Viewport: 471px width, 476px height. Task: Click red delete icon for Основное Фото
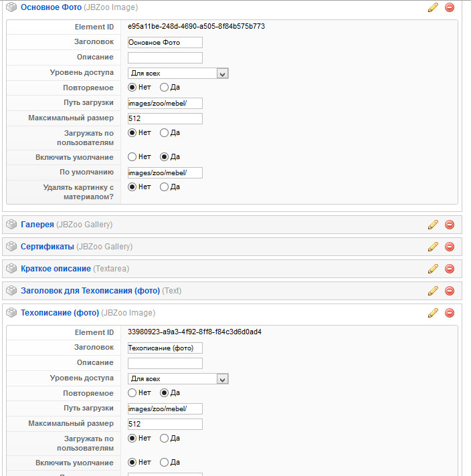(x=450, y=7)
